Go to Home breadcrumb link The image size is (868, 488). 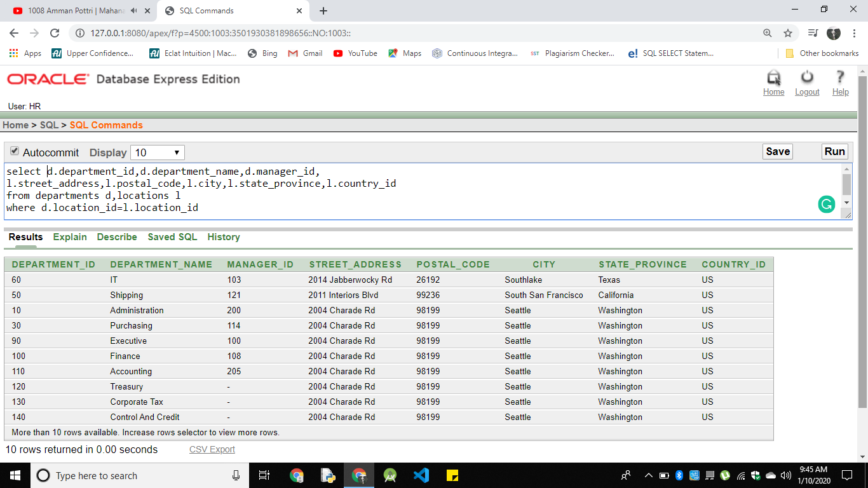click(x=15, y=125)
